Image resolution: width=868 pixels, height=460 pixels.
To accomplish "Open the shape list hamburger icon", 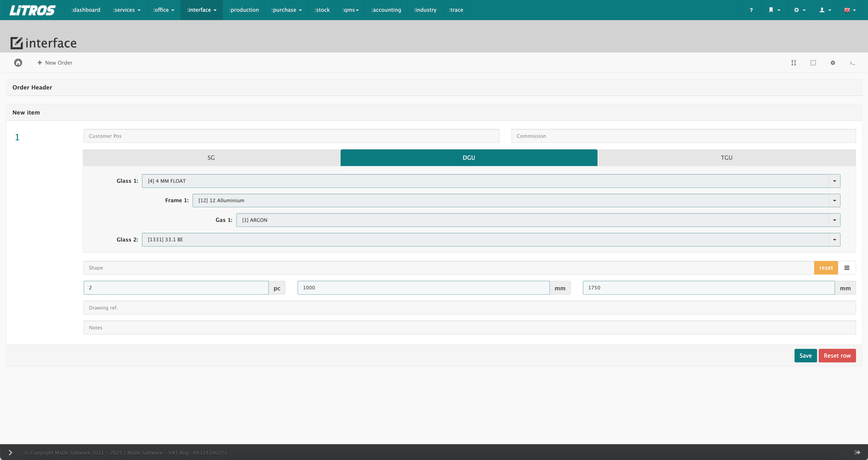I will tap(847, 268).
